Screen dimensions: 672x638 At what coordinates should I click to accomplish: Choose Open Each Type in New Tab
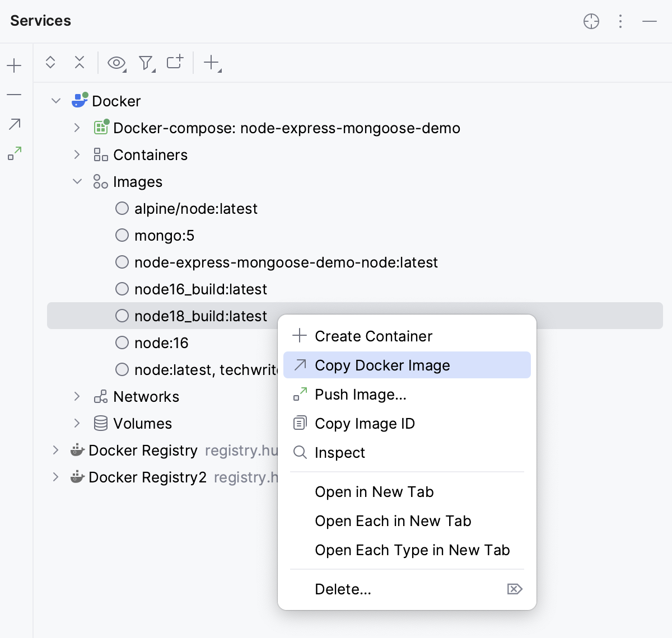[x=412, y=550]
